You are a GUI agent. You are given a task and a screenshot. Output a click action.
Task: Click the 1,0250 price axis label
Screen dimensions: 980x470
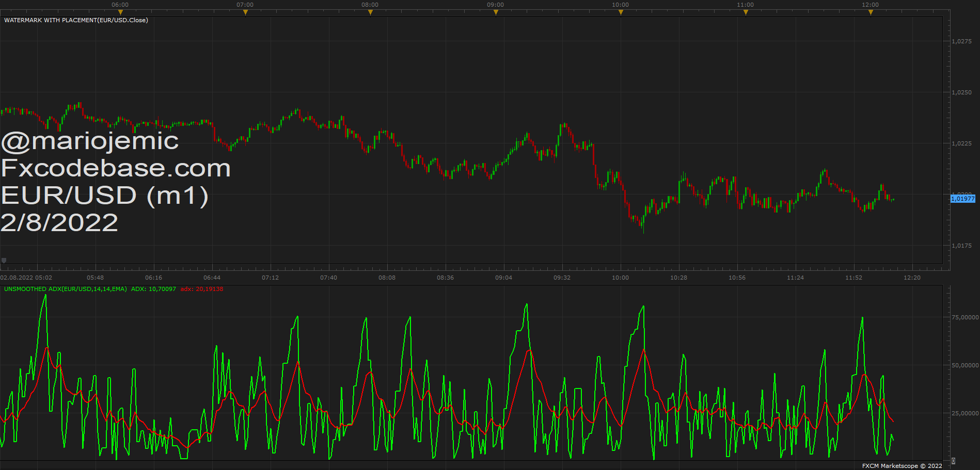pos(961,92)
